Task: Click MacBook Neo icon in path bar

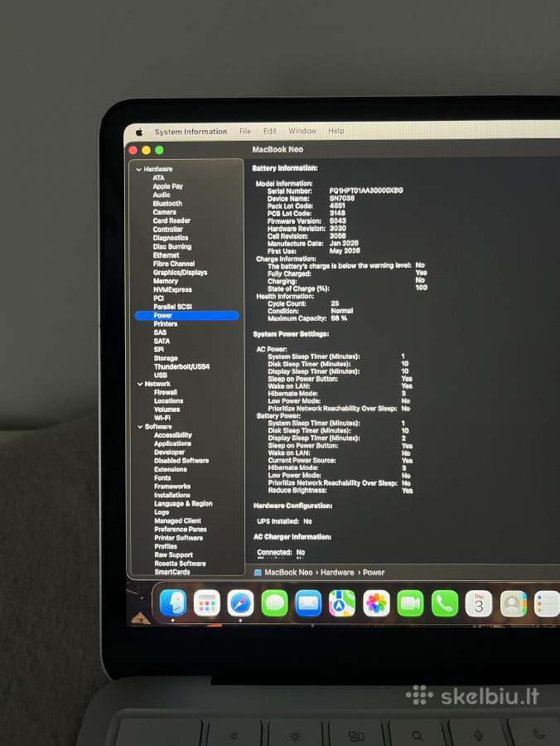Action: click(x=258, y=572)
